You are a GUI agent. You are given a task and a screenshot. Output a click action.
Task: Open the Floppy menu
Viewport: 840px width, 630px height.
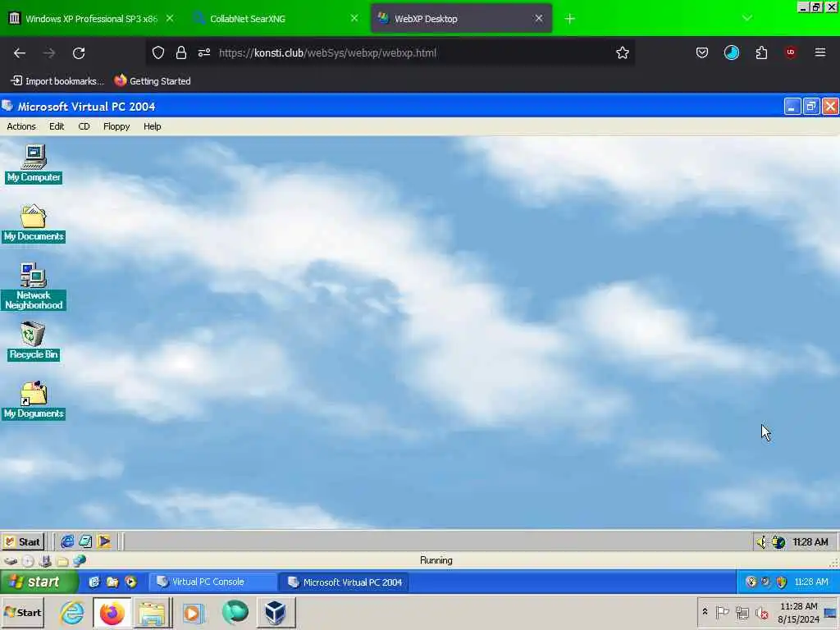116,126
